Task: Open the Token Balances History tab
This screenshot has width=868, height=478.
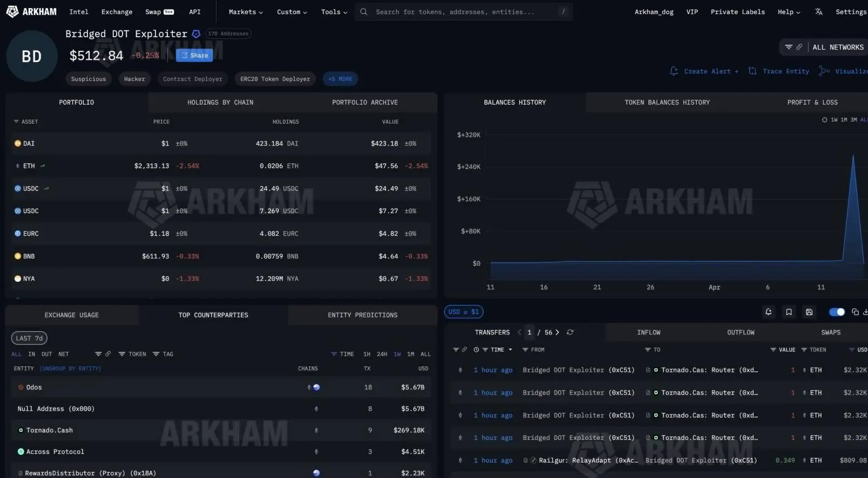Action: pos(667,103)
